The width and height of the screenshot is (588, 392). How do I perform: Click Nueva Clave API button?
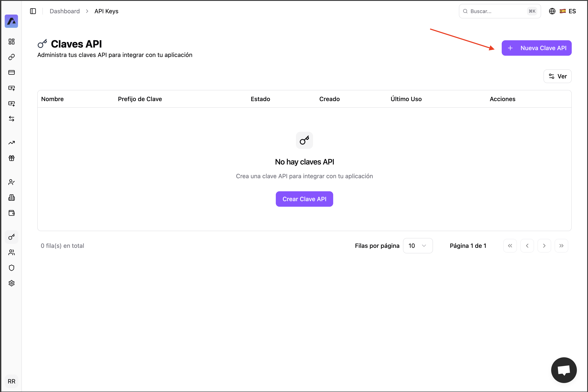point(536,48)
